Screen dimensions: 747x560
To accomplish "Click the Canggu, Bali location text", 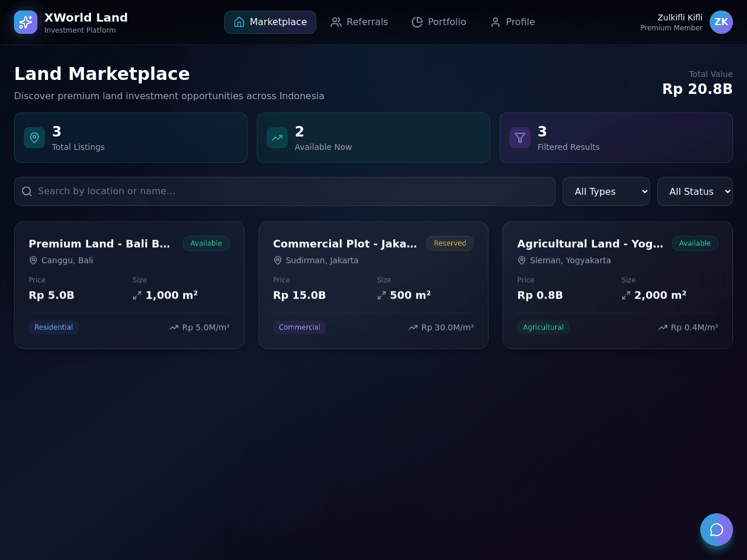I will point(67,260).
